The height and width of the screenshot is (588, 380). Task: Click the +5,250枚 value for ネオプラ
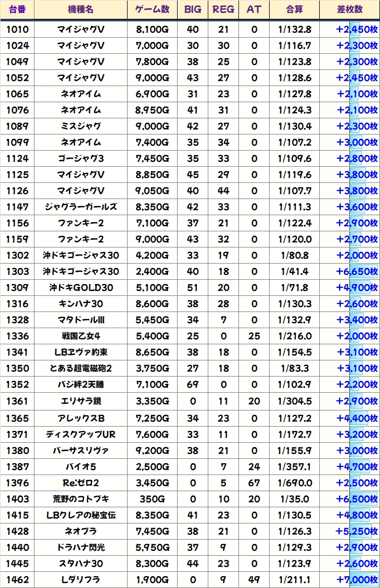(x=357, y=532)
